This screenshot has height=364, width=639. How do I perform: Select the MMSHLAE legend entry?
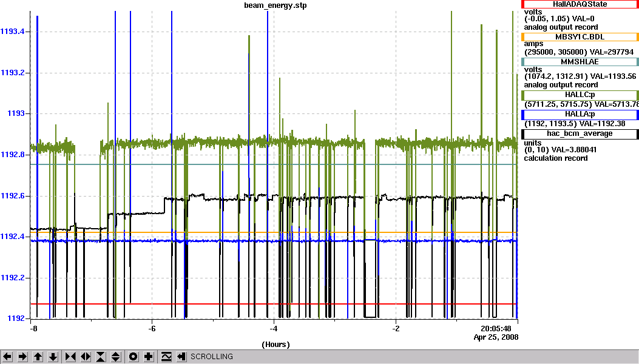(x=580, y=62)
